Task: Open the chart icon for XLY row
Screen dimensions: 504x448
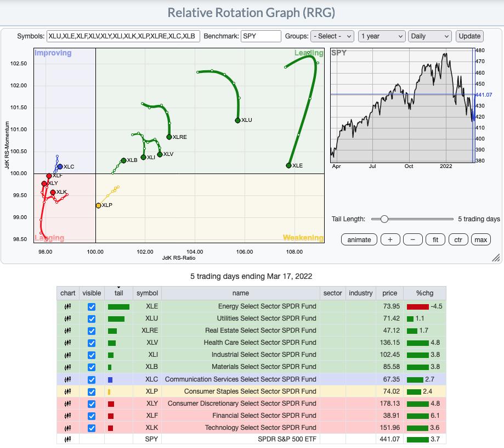Action: 67,404
